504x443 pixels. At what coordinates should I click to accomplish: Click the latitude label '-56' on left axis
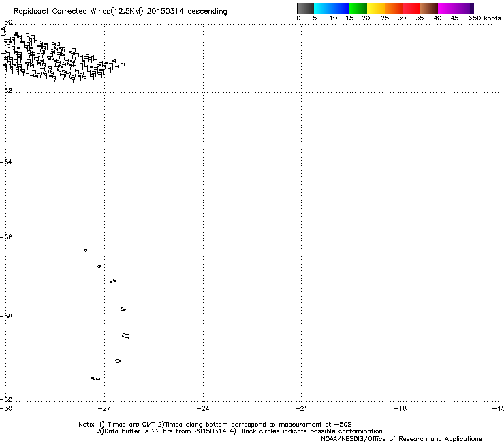(x=6, y=236)
